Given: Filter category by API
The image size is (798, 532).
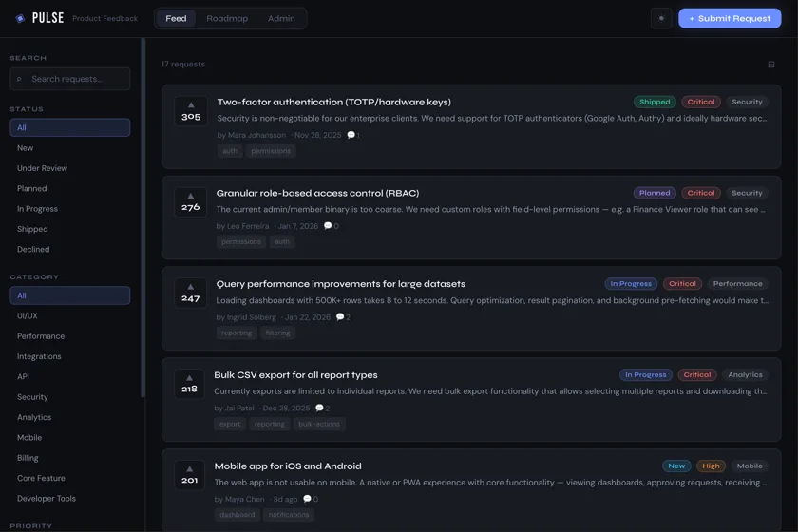Looking at the screenshot, I should (x=70, y=377).
